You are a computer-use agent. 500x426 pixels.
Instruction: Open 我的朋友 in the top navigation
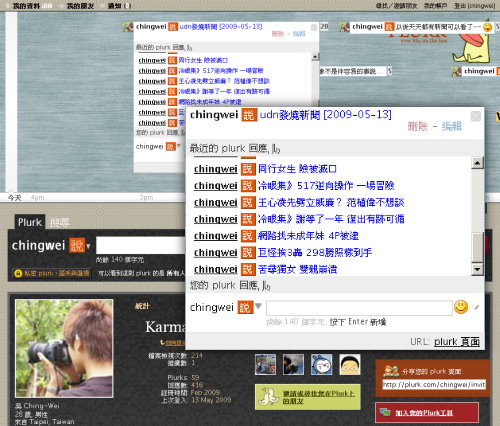click(x=80, y=6)
